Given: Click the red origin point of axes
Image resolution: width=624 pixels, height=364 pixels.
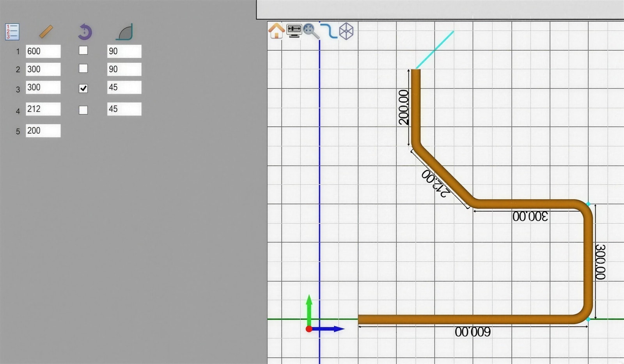Looking at the screenshot, I should pyautogui.click(x=309, y=329).
